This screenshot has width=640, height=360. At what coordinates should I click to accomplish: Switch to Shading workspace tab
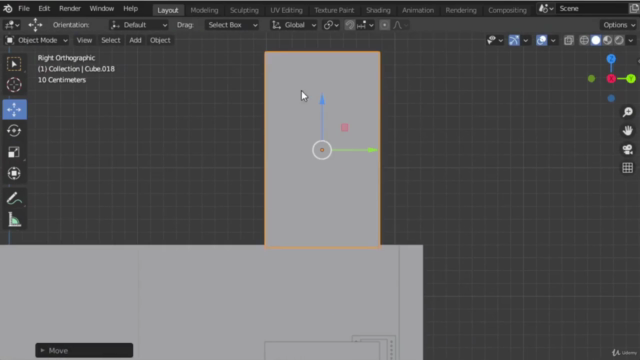378,10
